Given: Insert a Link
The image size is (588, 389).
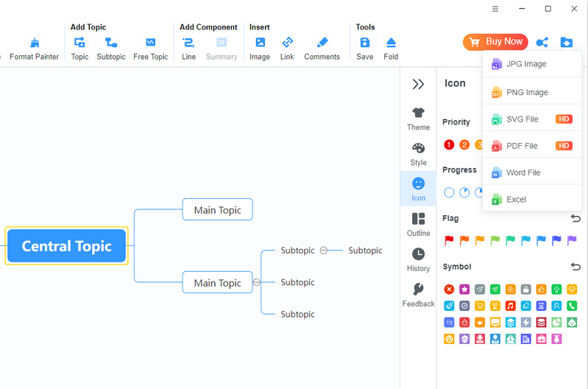Looking at the screenshot, I should (x=287, y=49).
